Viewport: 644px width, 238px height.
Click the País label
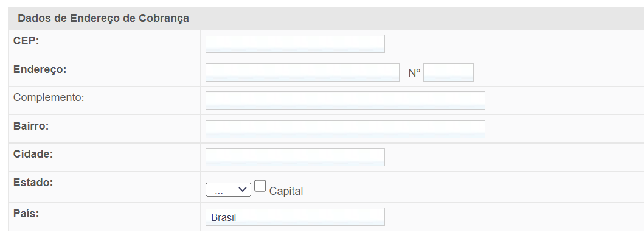(26, 214)
